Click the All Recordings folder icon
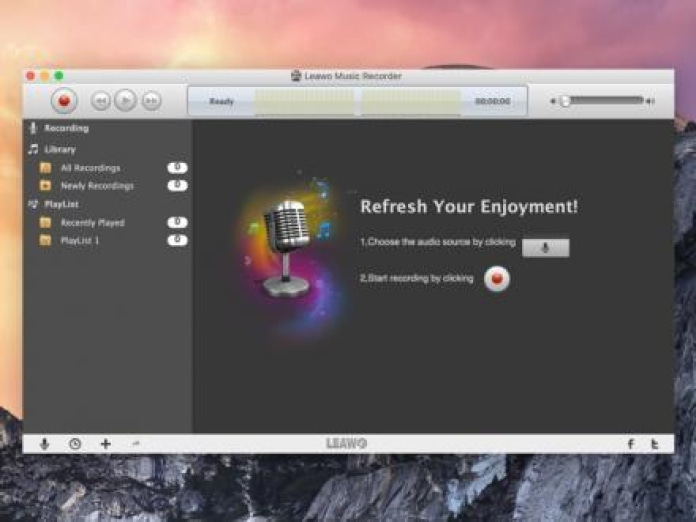Screen dimensions: 696x522 click(45, 168)
